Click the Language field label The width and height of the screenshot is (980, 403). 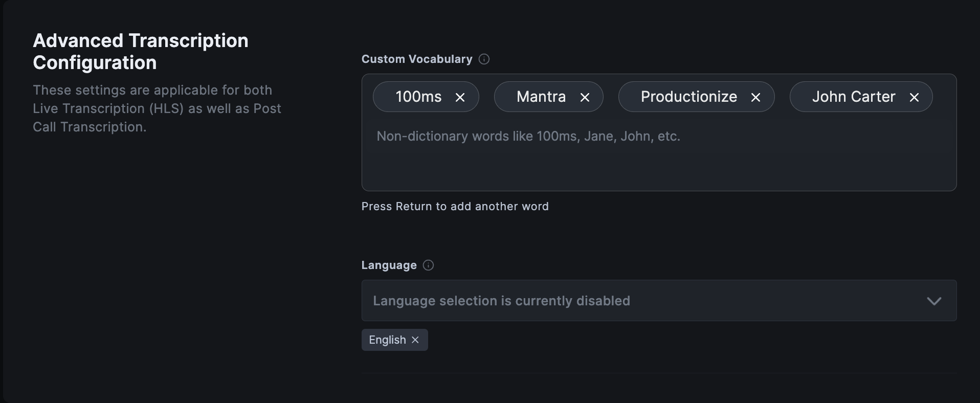click(389, 265)
